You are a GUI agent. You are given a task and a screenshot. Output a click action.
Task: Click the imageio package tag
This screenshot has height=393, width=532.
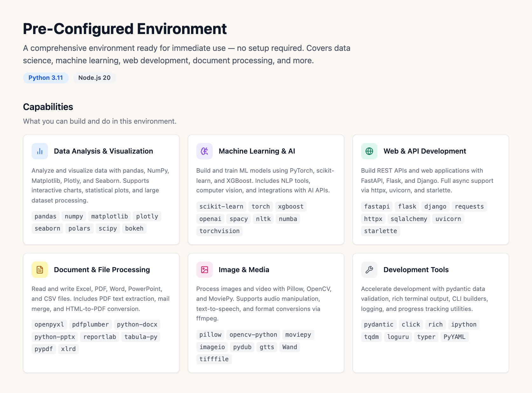pos(212,347)
